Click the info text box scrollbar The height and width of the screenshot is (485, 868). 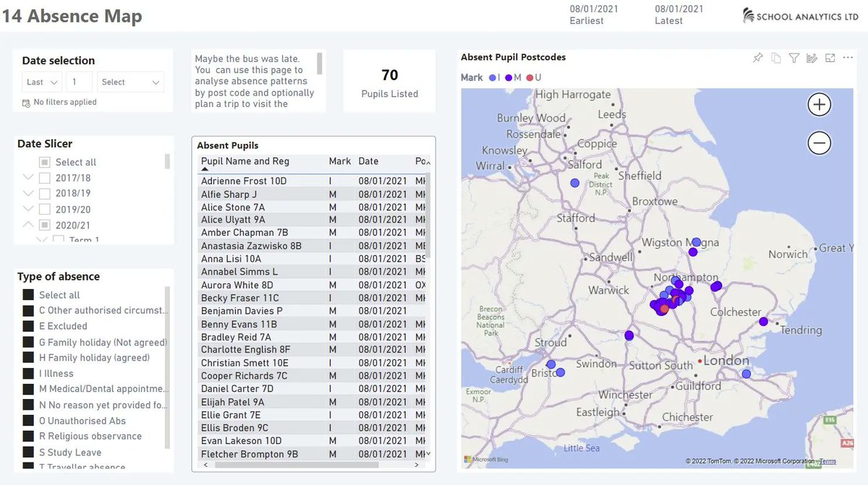tap(320, 64)
